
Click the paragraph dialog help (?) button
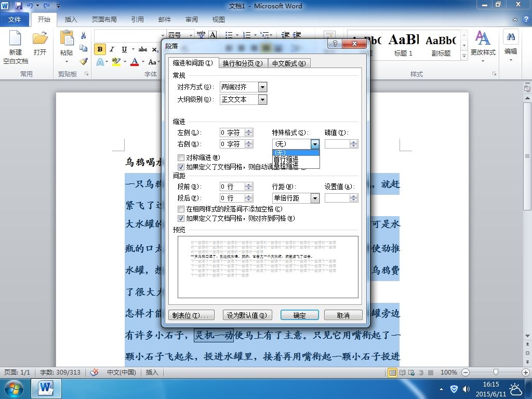pos(335,44)
